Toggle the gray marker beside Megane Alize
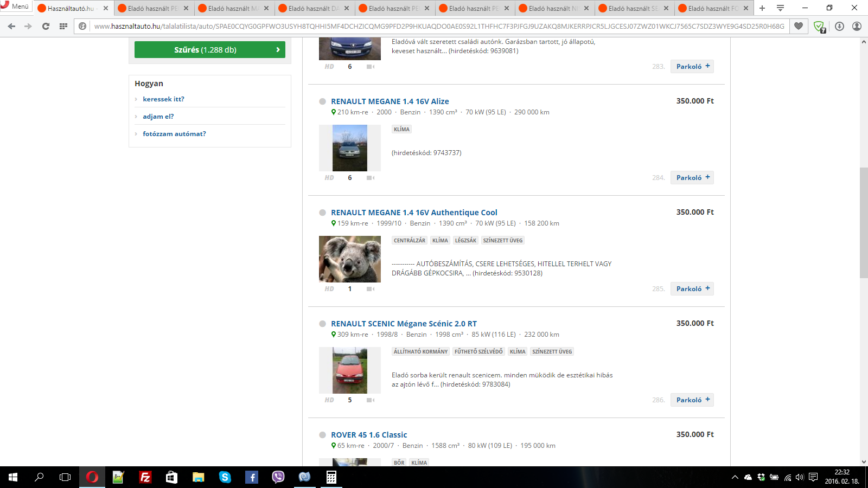The image size is (868, 488). [322, 101]
